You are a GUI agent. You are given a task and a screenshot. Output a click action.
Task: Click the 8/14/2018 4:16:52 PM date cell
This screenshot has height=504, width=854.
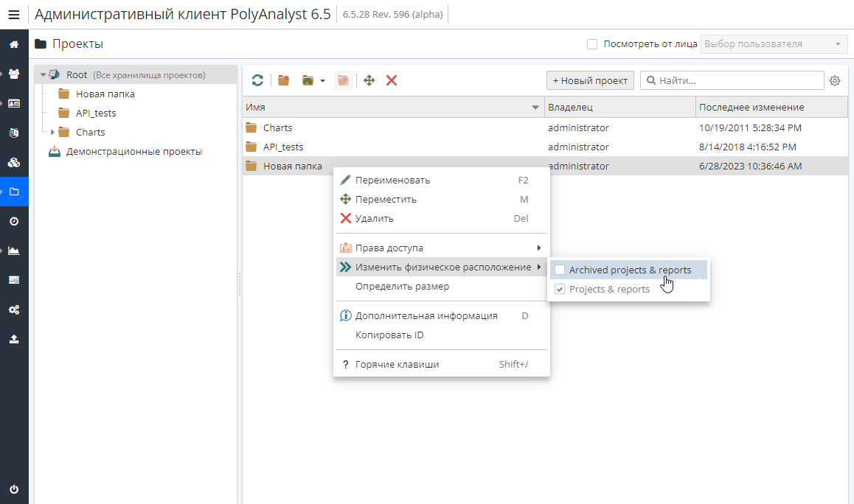(x=747, y=147)
